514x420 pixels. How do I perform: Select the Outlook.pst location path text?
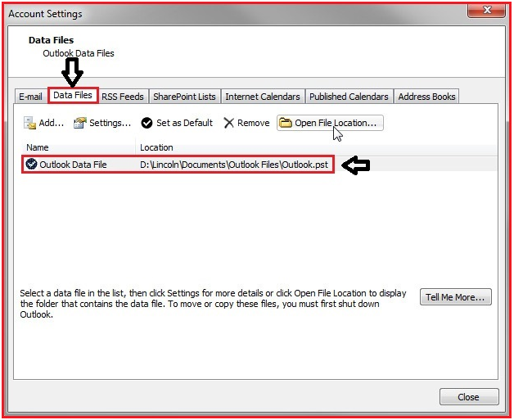click(234, 165)
